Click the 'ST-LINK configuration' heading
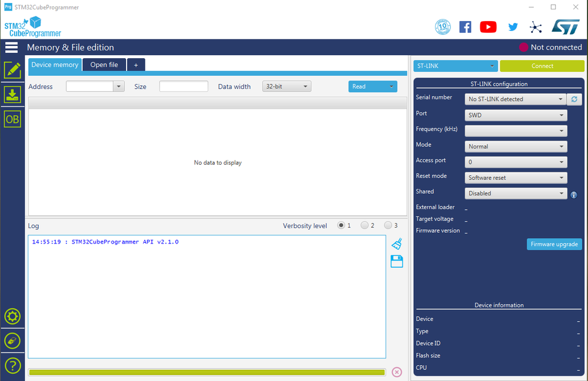588x381 pixels. click(499, 84)
